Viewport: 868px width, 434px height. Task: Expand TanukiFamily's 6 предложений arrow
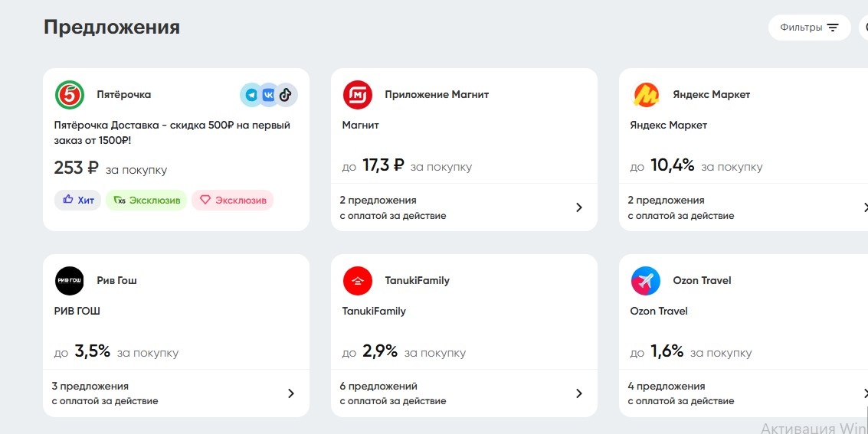(579, 393)
